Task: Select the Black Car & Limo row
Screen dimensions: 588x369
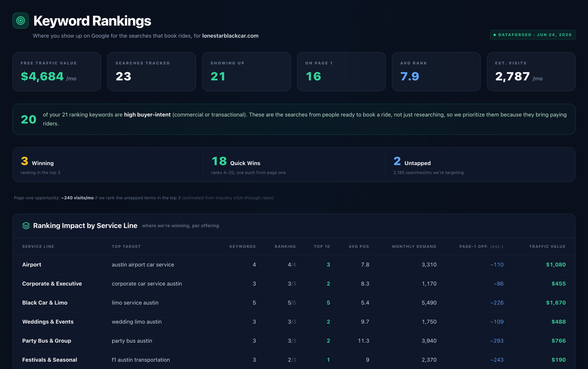Action: pos(294,303)
